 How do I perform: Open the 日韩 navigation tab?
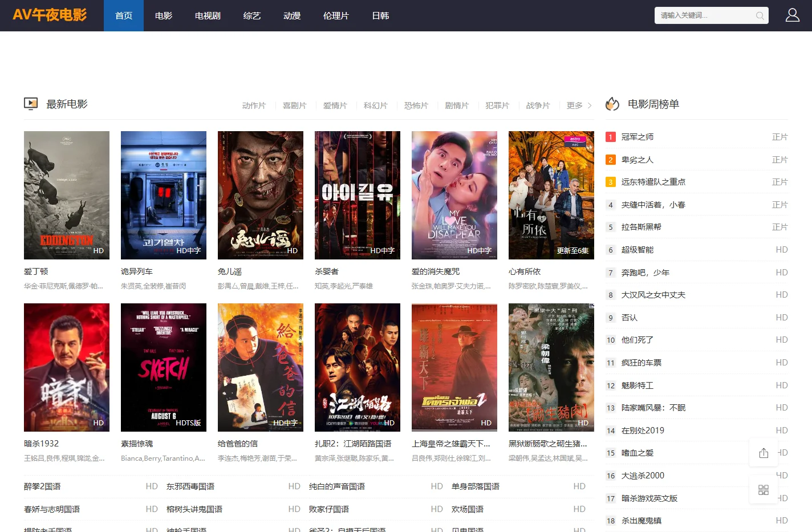point(380,15)
